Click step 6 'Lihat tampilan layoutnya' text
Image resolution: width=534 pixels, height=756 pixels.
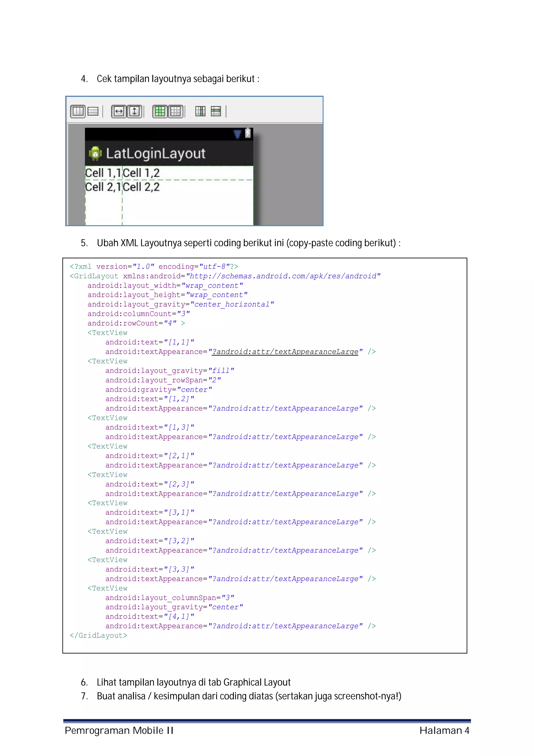[193, 683]
